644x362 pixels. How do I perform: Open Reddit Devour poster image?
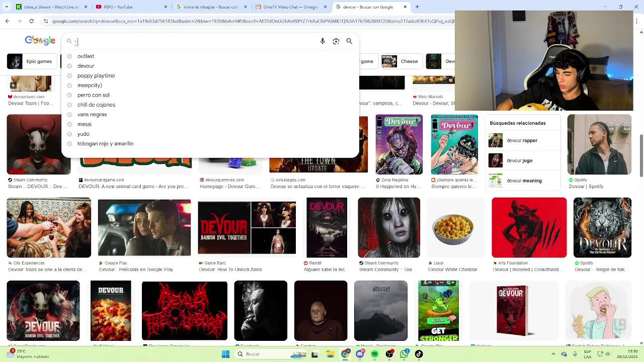327,228
